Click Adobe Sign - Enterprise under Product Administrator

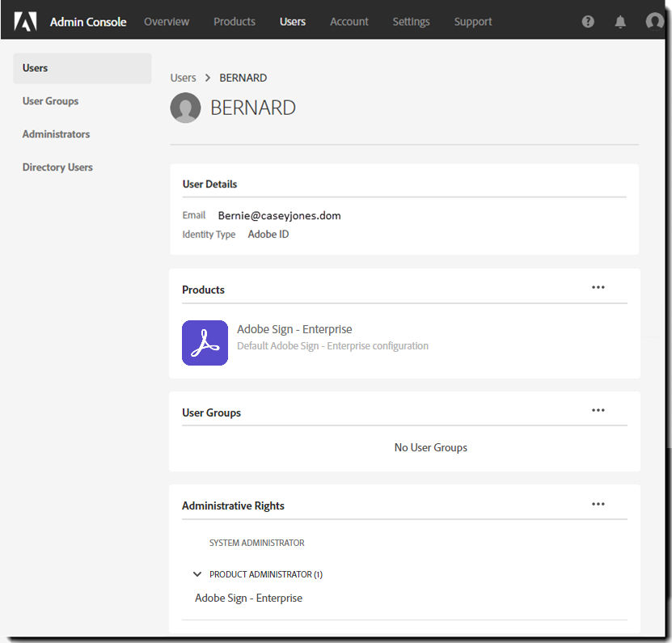coord(248,598)
